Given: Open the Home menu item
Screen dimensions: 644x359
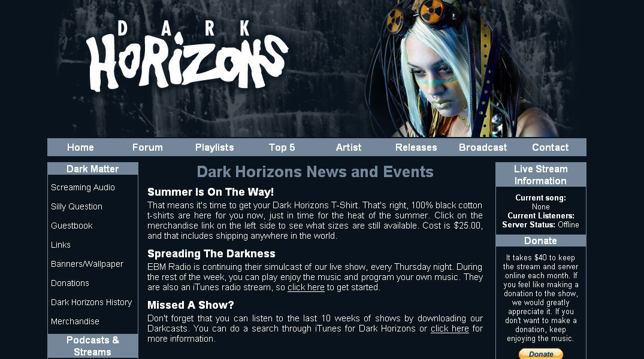Looking at the screenshot, I should click(80, 147).
